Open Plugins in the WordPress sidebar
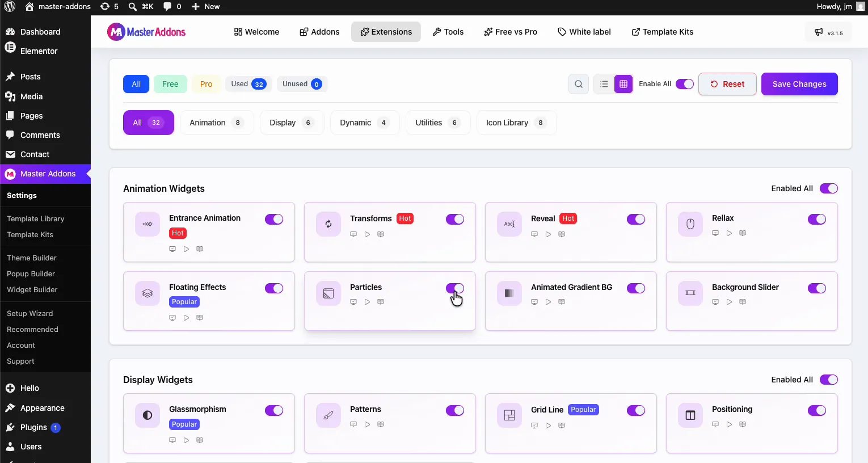 click(x=33, y=427)
